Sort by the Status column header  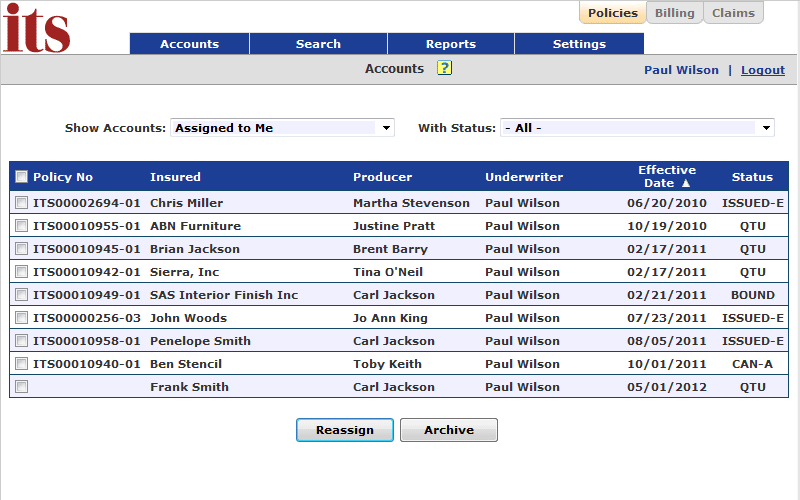point(752,177)
